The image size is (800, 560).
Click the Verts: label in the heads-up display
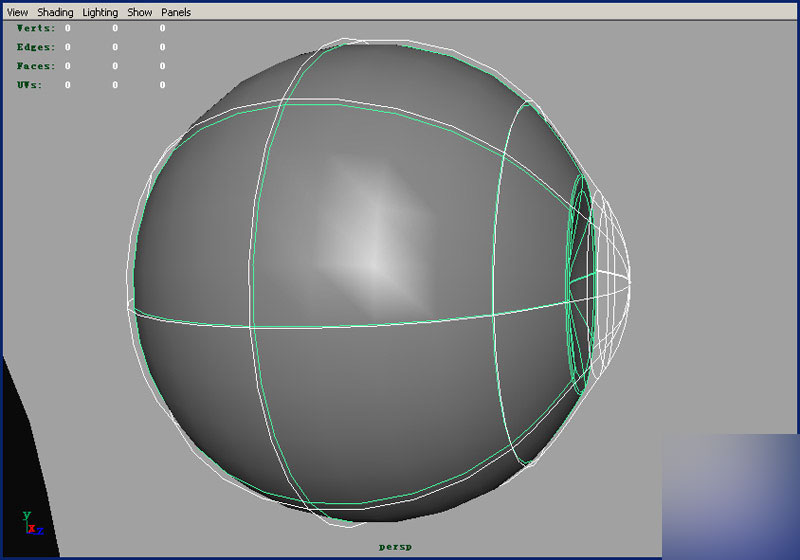coord(36,28)
